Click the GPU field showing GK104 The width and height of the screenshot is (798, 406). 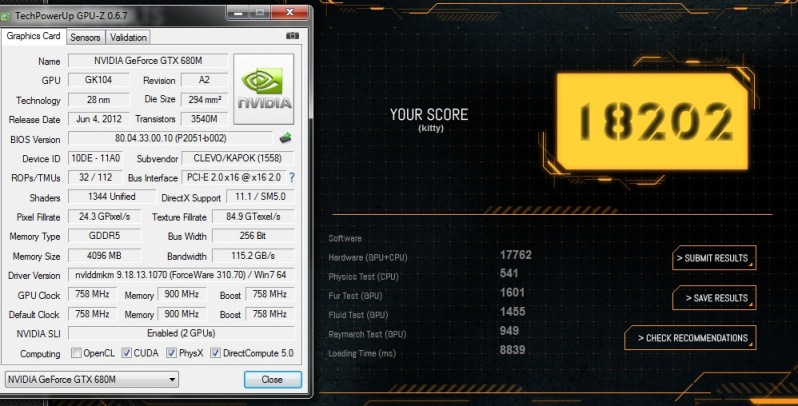tap(99, 80)
